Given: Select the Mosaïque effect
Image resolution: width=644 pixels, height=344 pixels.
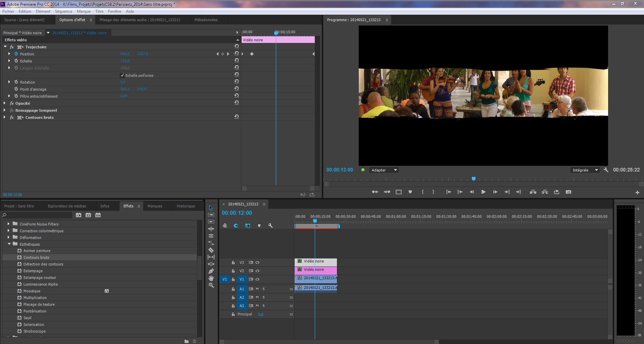Looking at the screenshot, I should [32, 291].
